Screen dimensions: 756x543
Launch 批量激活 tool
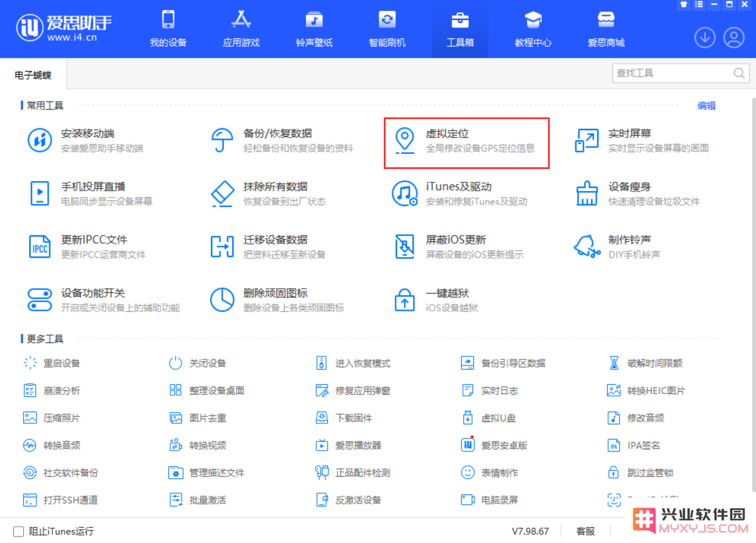198,500
